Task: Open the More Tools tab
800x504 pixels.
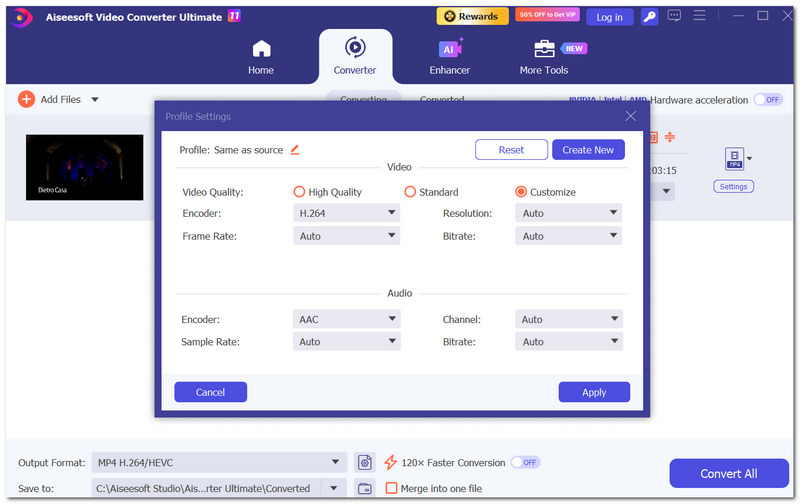Action: [x=544, y=57]
